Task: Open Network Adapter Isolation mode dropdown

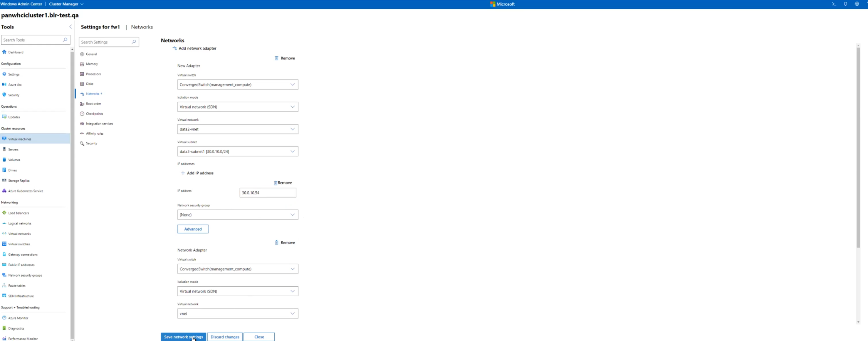Action: tap(238, 291)
